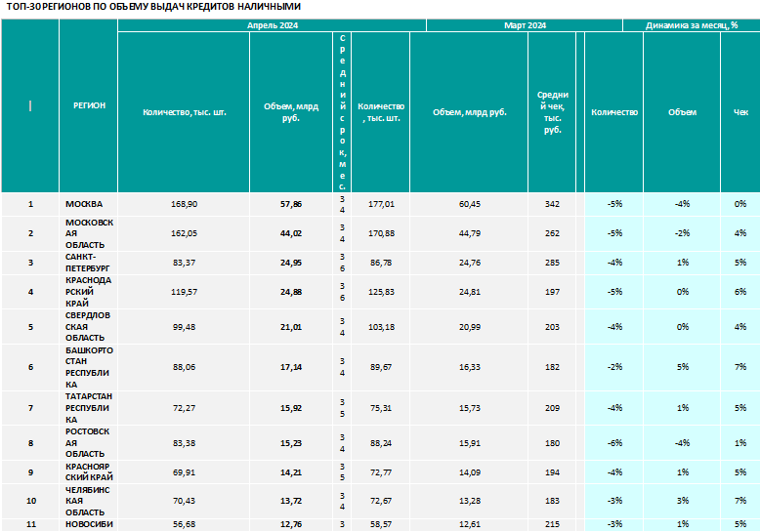Image resolution: width=760 pixels, height=532 pixels.
Task: Click the cell with value 17,14
Action: pos(291,367)
